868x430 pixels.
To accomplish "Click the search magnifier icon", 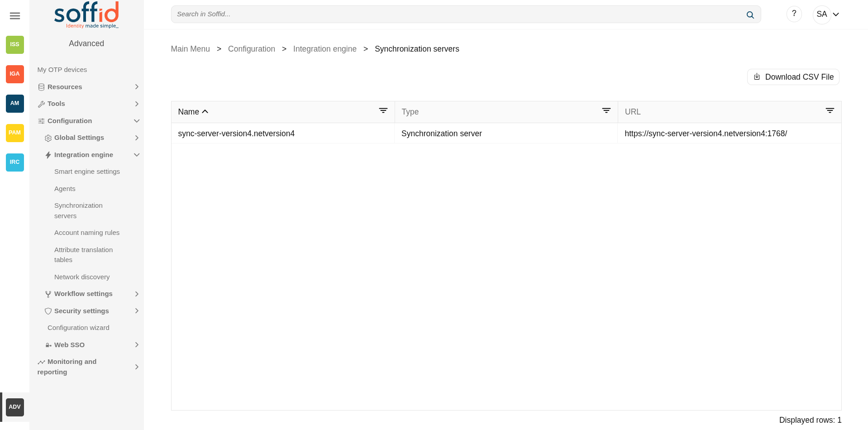I will click(x=750, y=14).
